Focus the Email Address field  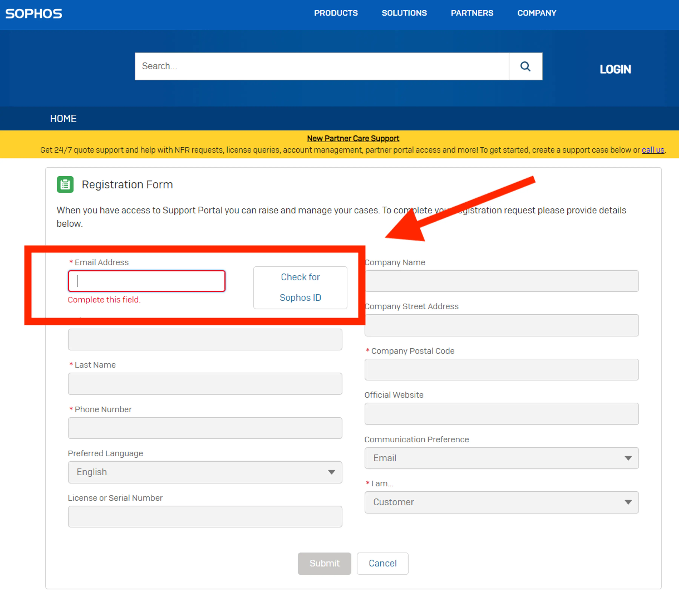[x=147, y=281]
